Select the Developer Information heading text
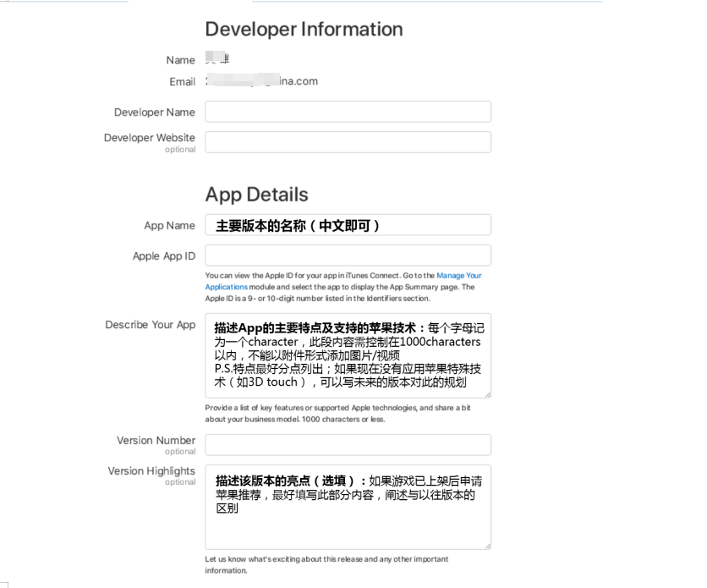The width and height of the screenshot is (707, 588). (x=304, y=30)
